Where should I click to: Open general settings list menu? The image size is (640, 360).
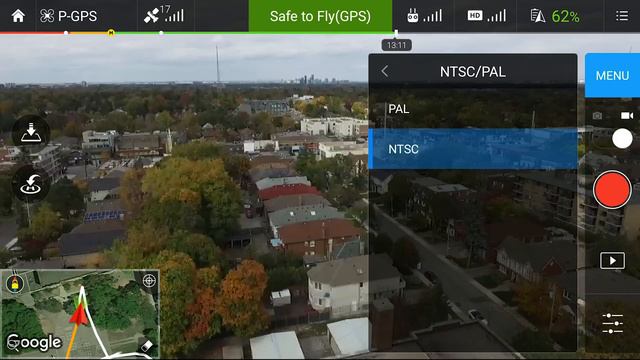point(622,16)
